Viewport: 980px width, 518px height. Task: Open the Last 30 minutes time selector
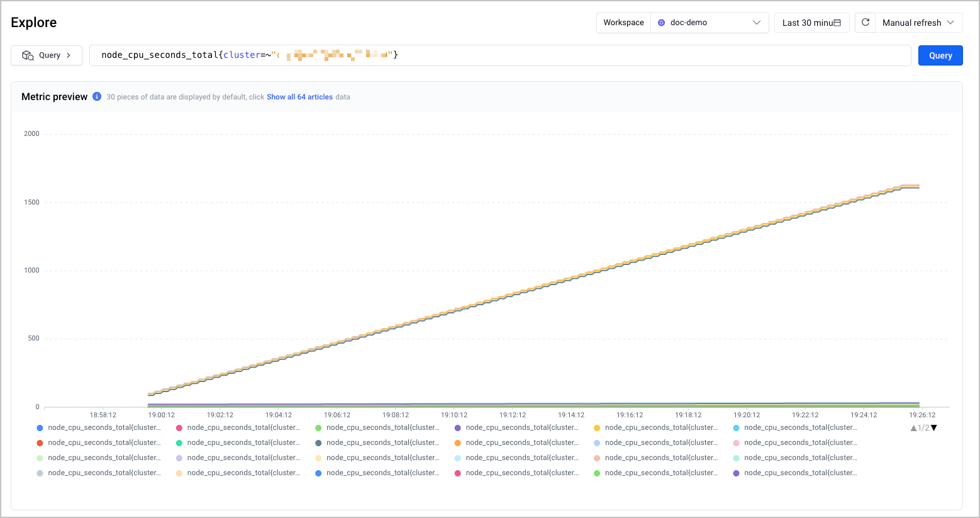coord(811,23)
